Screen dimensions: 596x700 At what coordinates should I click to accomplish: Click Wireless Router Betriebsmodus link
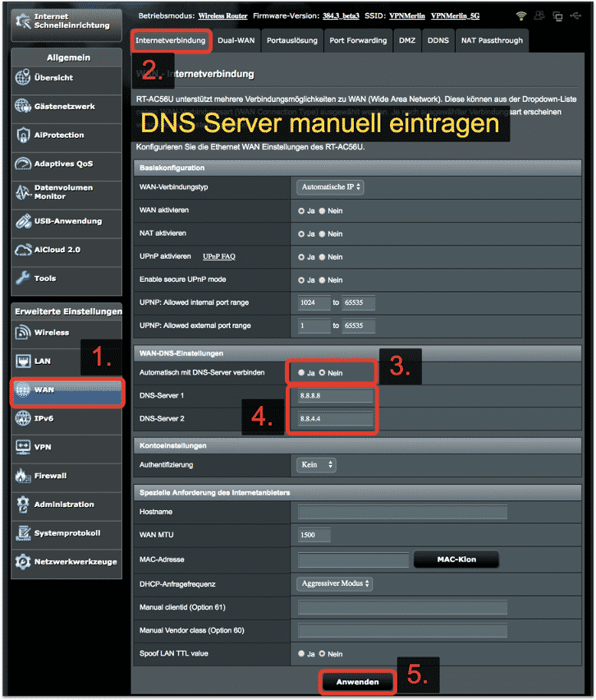pos(222,16)
